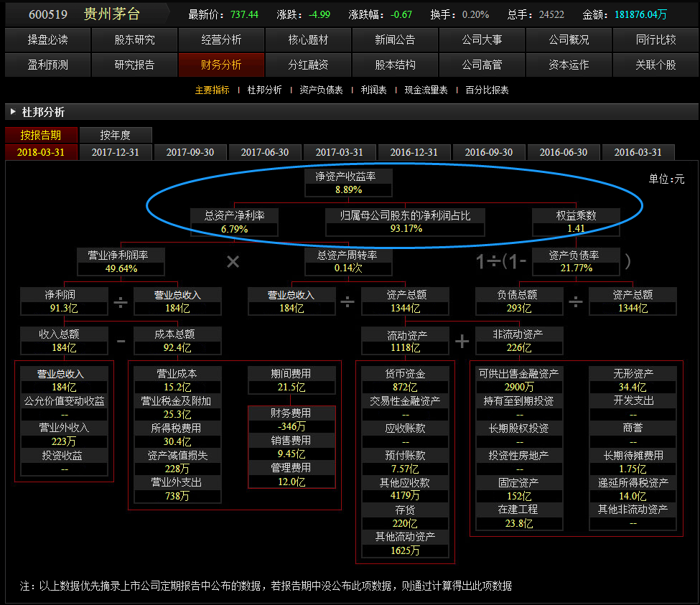Open 资产负债表 sub-link

click(321, 90)
